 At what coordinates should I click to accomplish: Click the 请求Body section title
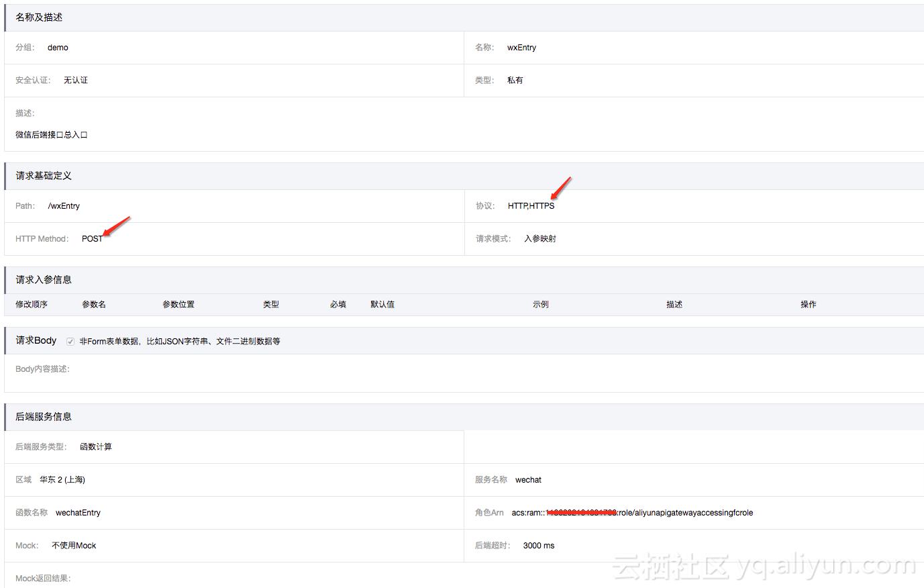tap(36, 341)
